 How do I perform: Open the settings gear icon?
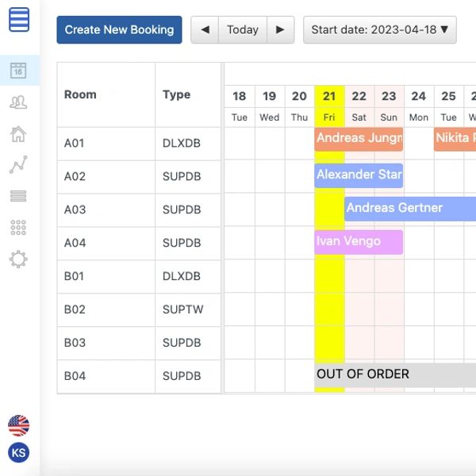coord(18,259)
